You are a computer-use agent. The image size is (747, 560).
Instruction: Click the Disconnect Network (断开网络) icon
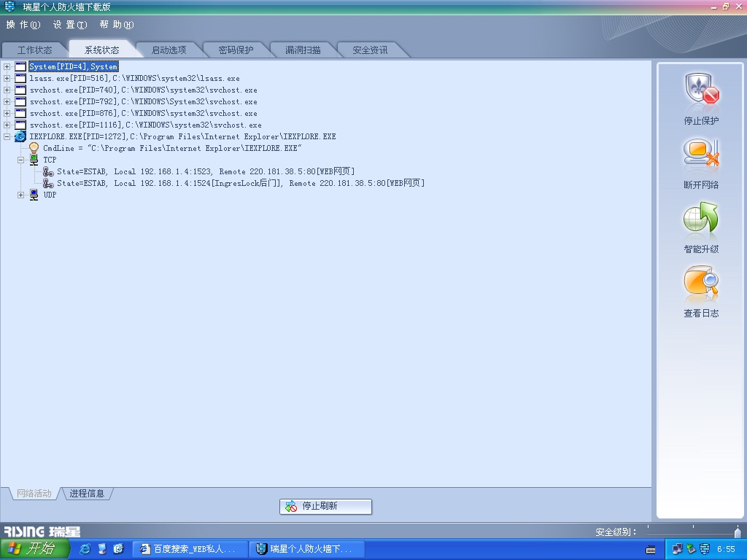tap(701, 154)
